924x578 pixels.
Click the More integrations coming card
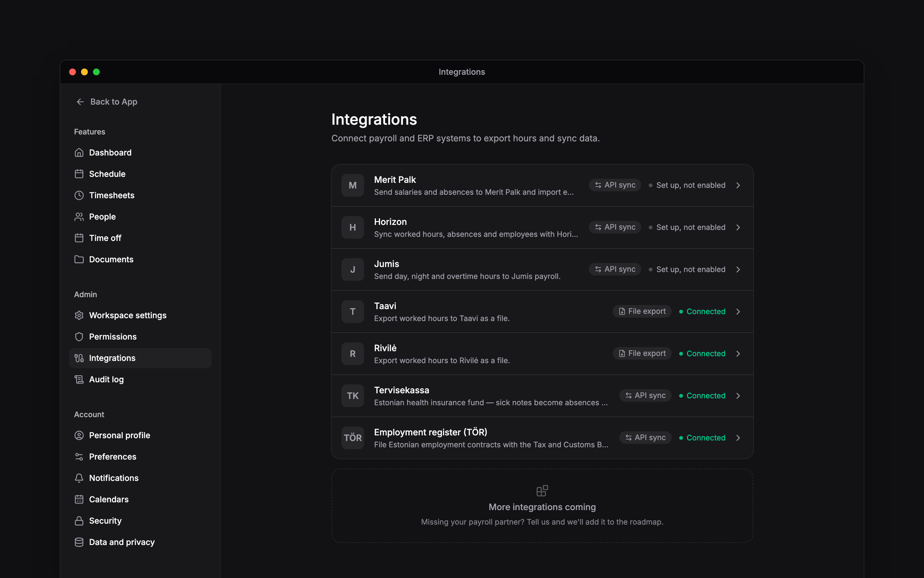542,506
